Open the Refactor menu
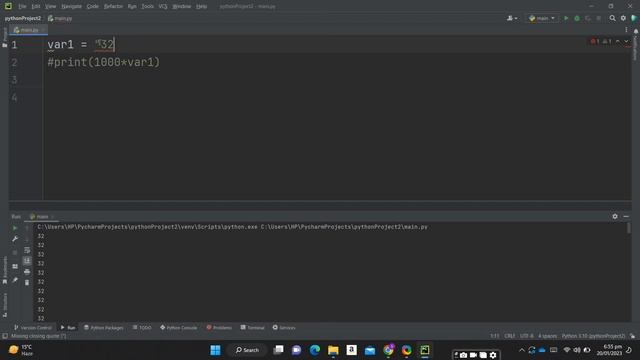 click(x=113, y=7)
